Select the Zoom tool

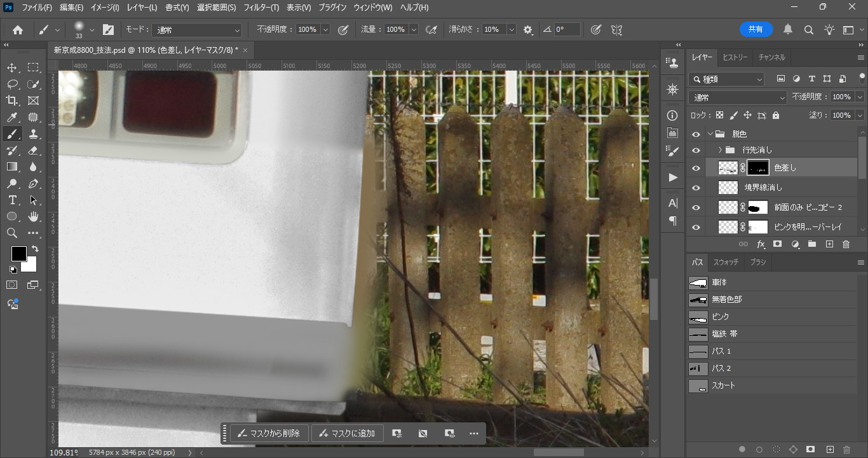pos(12,233)
